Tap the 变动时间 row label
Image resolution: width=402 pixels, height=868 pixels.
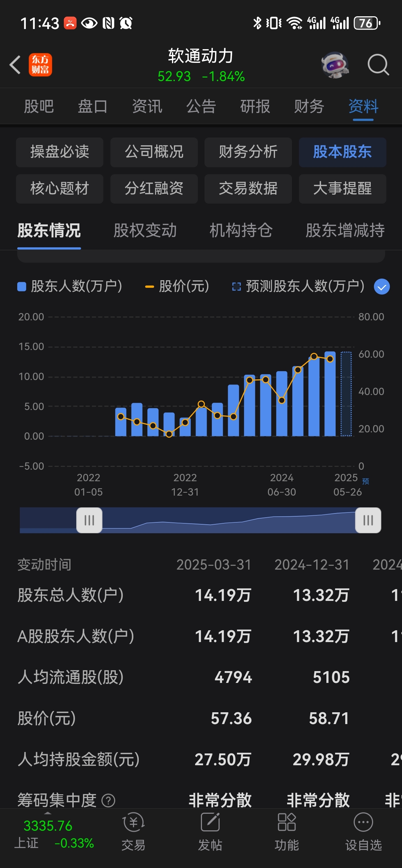(x=44, y=565)
